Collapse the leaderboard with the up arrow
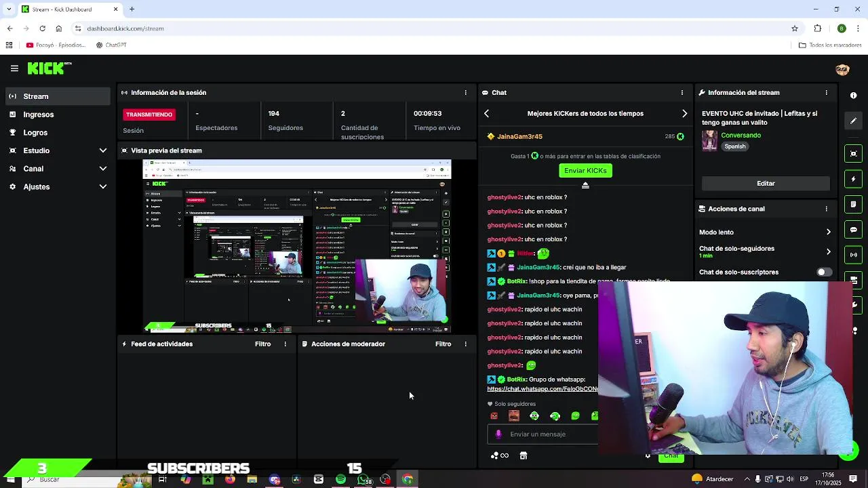The height and width of the screenshot is (488, 868). (585, 186)
